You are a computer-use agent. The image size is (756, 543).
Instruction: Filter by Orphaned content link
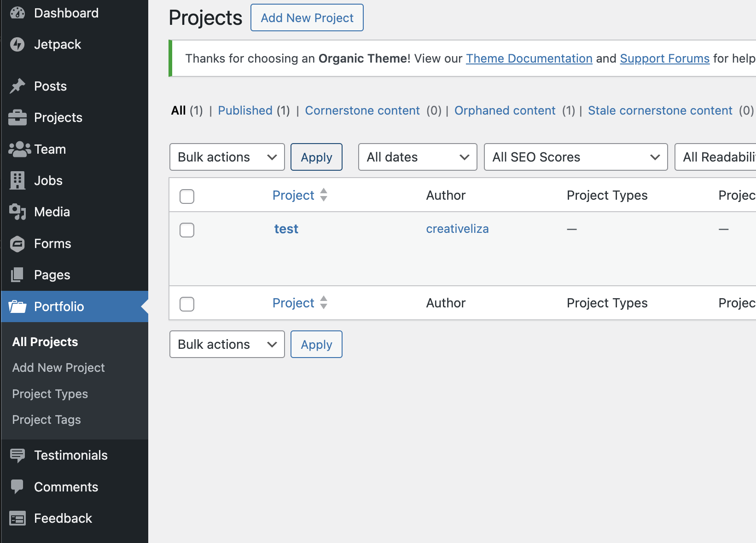coord(505,110)
